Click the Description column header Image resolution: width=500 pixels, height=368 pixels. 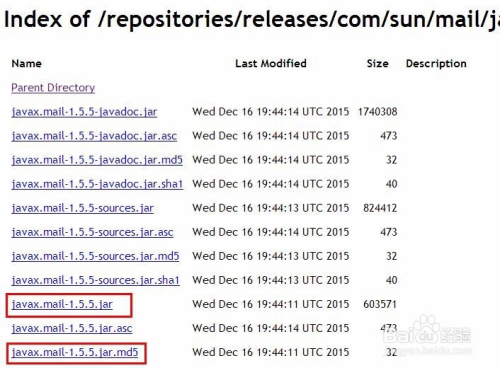point(436,64)
